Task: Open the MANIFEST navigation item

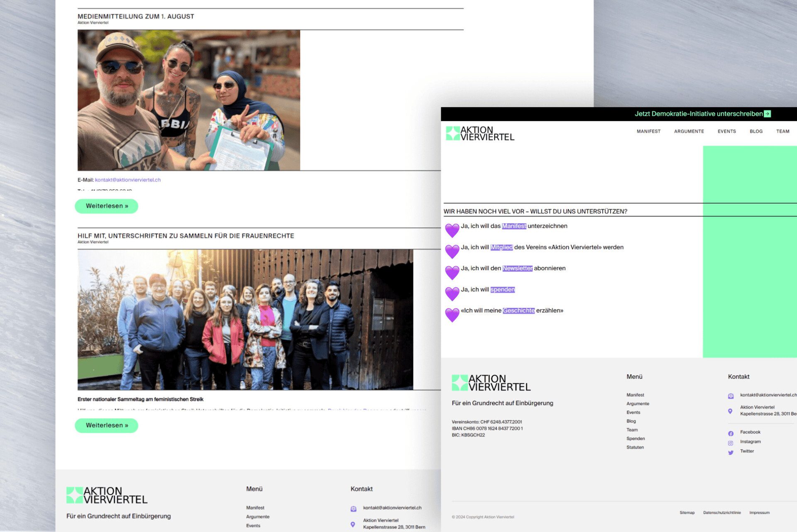Action: [x=648, y=132]
